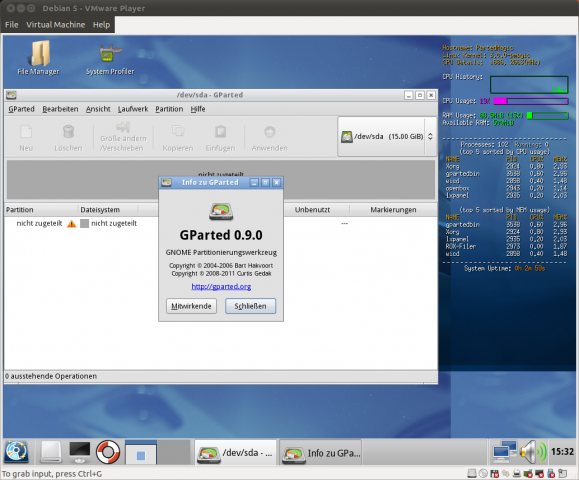Click the Info zu GParted title icon
The width and height of the screenshot is (579, 480).
pos(167,182)
